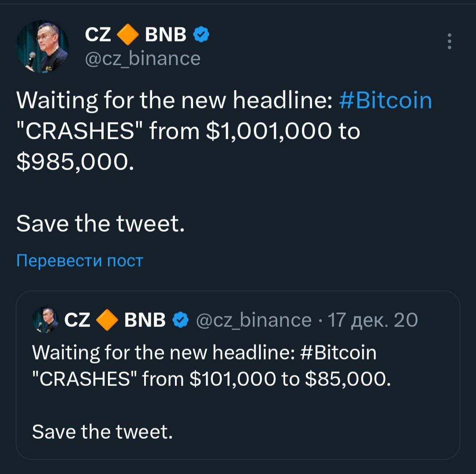Click the orange diamond in the quoted tweet name
The height and width of the screenshot is (474, 476).
[x=107, y=320]
